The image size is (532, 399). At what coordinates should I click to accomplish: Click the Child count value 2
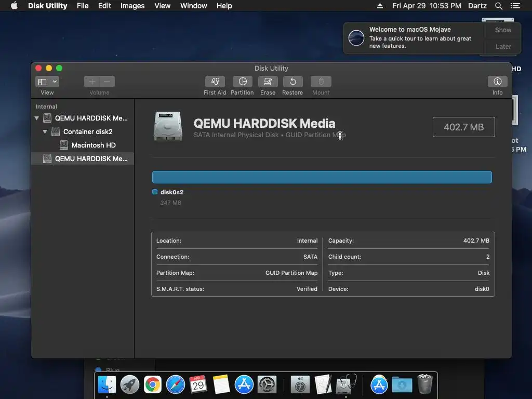[488, 257]
